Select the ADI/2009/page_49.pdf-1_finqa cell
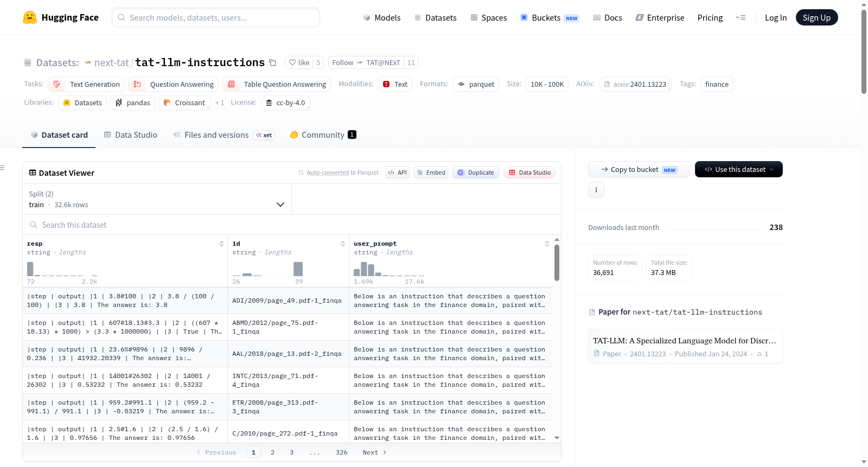Screen dimensions: 868x467 (288, 300)
